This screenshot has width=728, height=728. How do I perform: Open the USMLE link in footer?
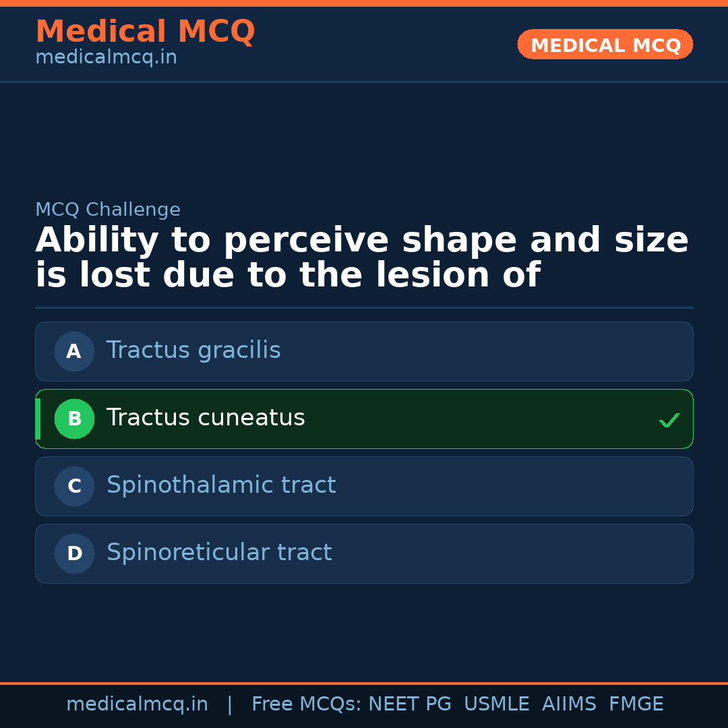(497, 704)
